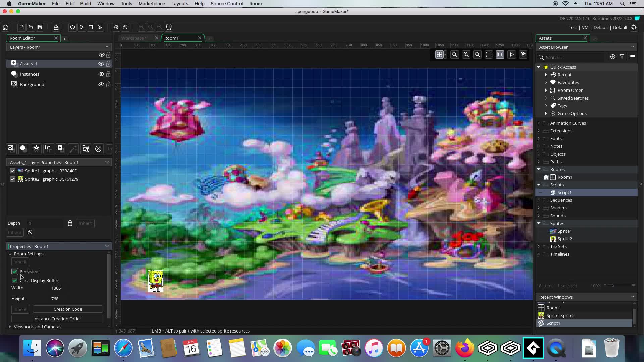Hide the Background layer
Image resolution: width=644 pixels, height=362 pixels.
(101, 84)
